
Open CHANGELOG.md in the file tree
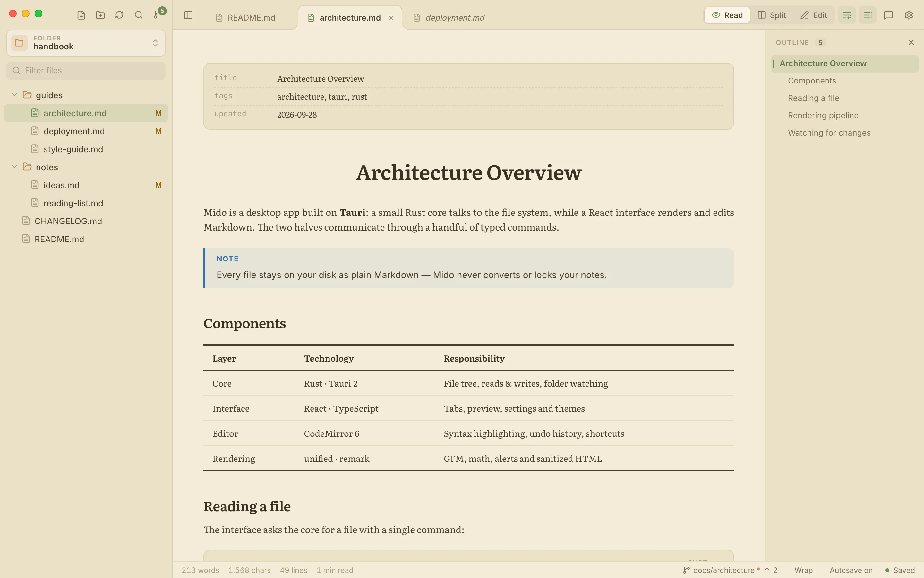tap(86, 221)
